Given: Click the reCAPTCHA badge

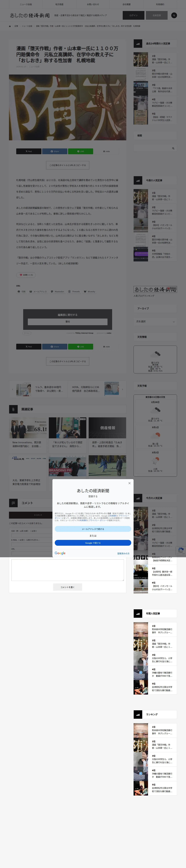Looking at the screenshot, I should click(x=181, y=551).
